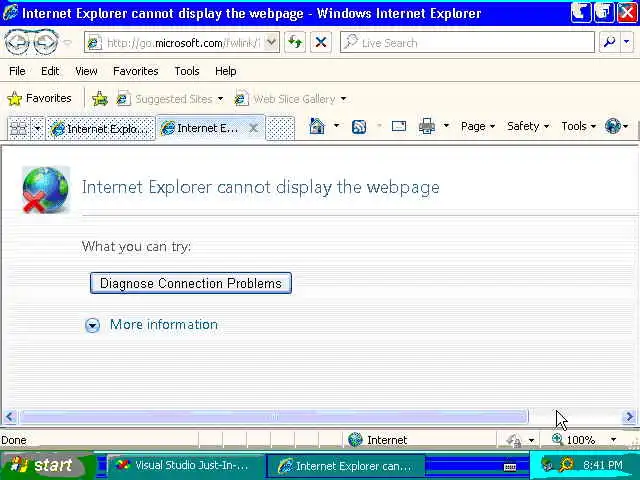Expand the zoom level dropdown arrow

(613, 440)
